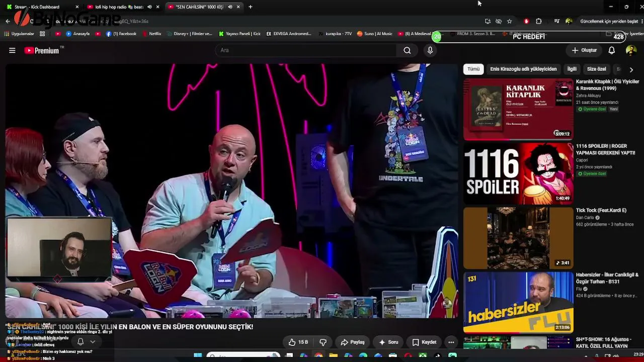This screenshot has height=362, width=644.
Task: Click the red shield extension icon
Action: [x=526, y=21]
